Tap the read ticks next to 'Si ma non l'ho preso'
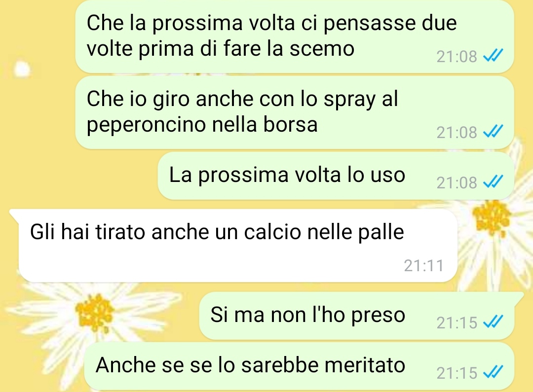Viewport: 533px width, 392px height. (x=493, y=321)
